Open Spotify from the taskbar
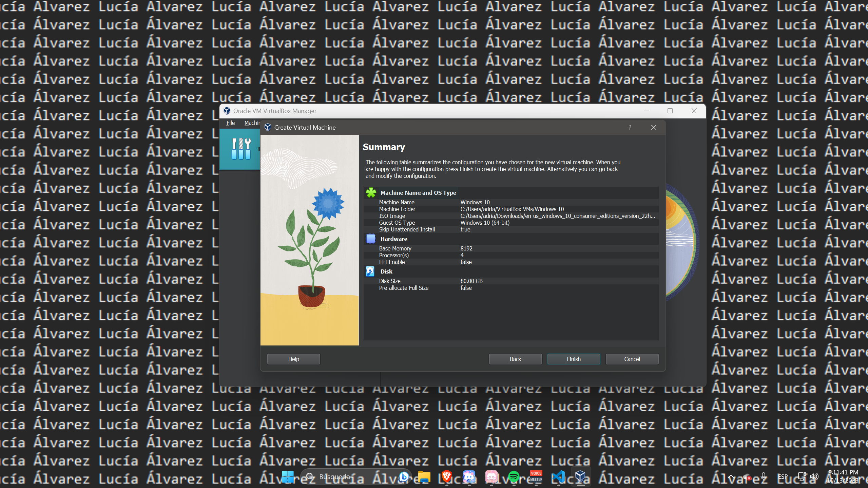868x488 pixels. pyautogui.click(x=514, y=477)
